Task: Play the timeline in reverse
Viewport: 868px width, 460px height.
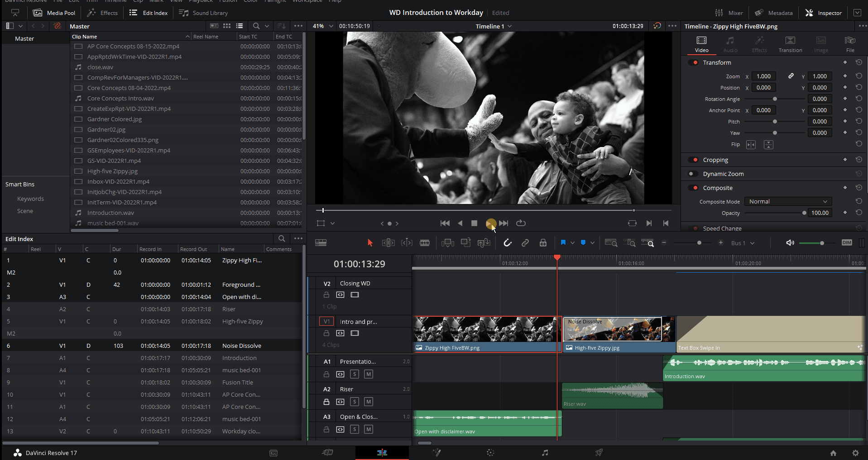Action: click(x=460, y=223)
